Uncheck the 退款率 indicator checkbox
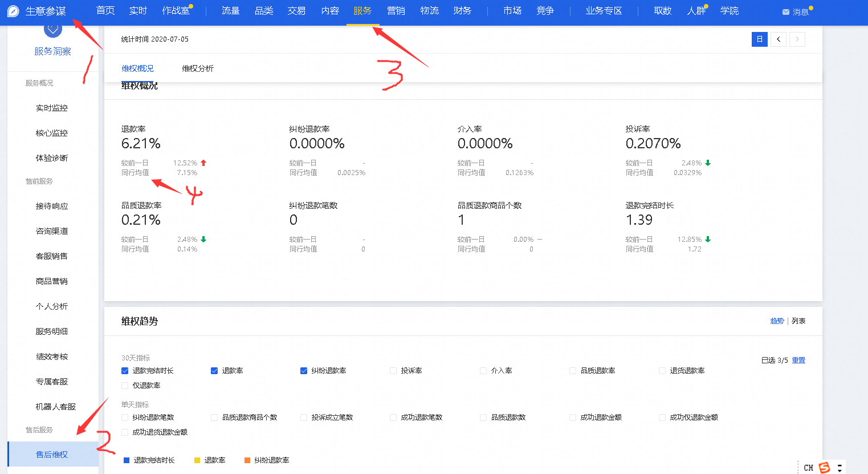Viewport: 868px width, 474px height. tap(214, 371)
